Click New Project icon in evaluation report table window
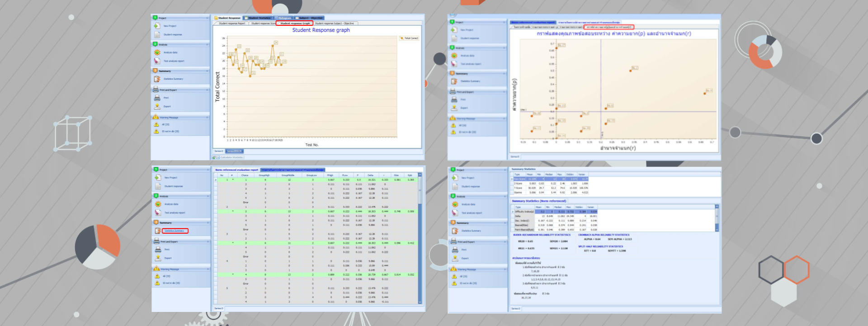Screen dimensions: 868x326 coord(158,177)
